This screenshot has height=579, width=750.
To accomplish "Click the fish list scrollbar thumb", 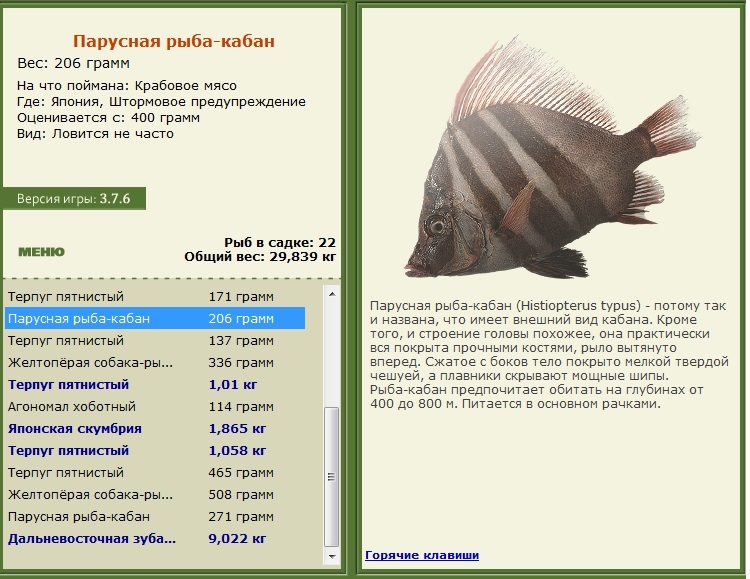I will [332, 477].
